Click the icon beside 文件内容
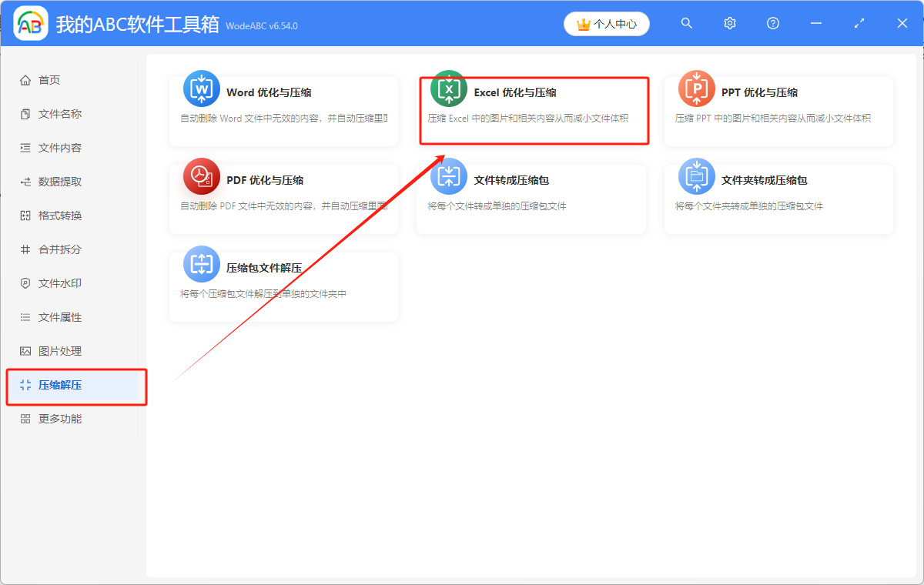Screen dimensions: 924x585 coord(25,148)
